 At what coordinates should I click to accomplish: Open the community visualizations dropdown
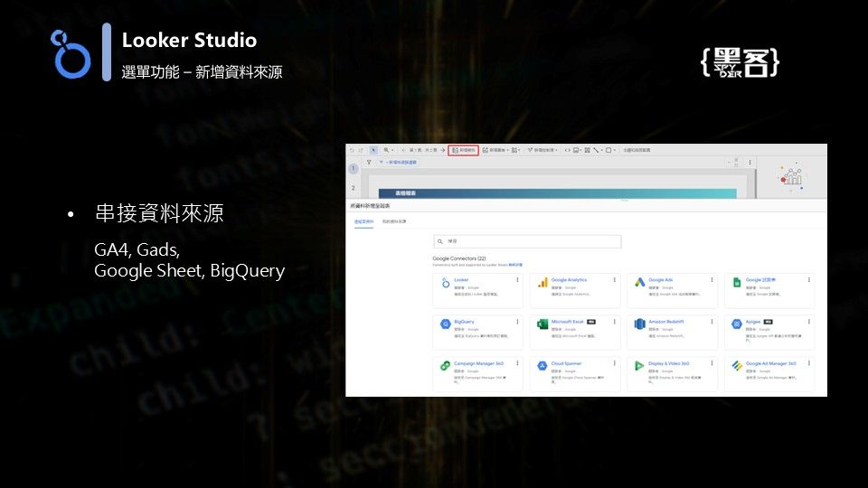(x=516, y=150)
